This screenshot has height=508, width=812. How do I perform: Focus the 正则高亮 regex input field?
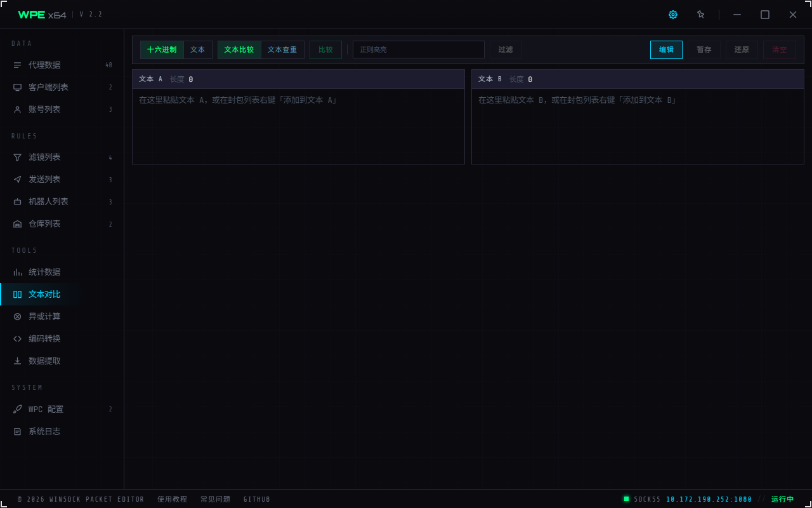pyautogui.click(x=419, y=50)
